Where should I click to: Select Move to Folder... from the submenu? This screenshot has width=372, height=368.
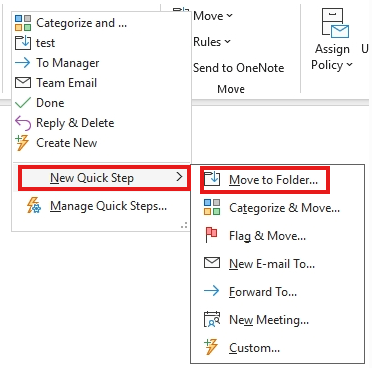(265, 180)
